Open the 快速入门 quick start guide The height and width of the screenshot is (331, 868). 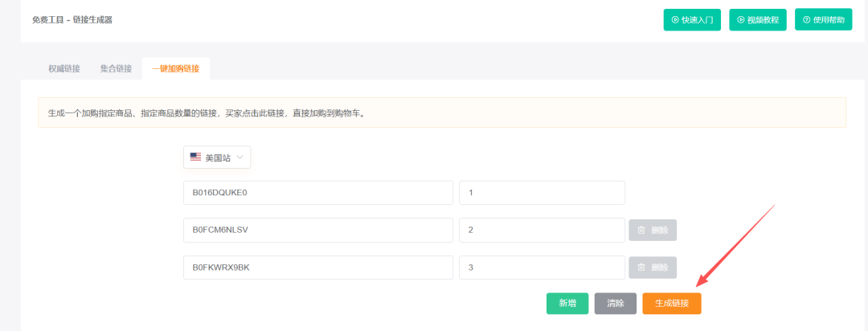(692, 19)
